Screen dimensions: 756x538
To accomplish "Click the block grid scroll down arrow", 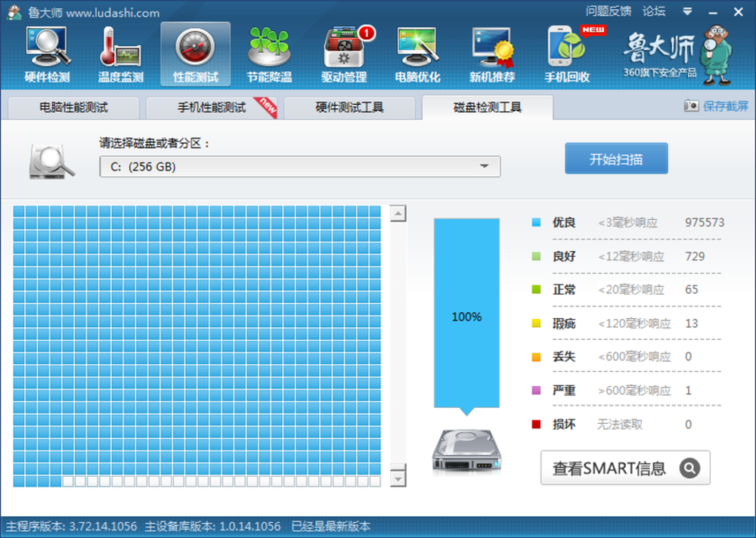I will (x=398, y=478).
